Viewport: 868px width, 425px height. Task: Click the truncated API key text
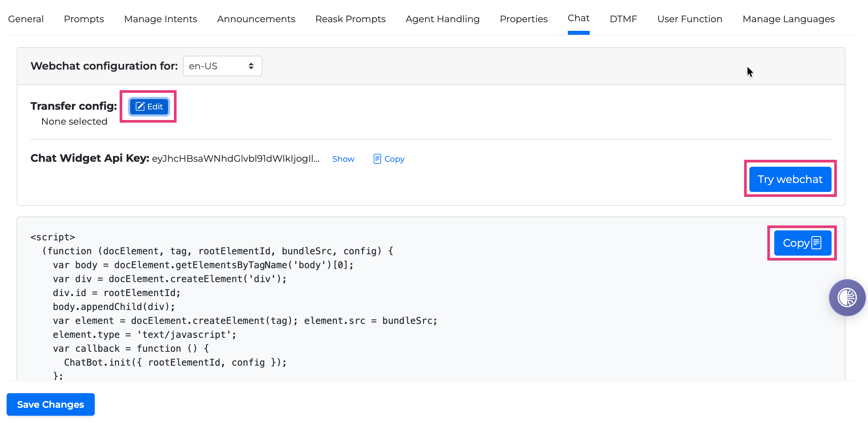pos(236,158)
